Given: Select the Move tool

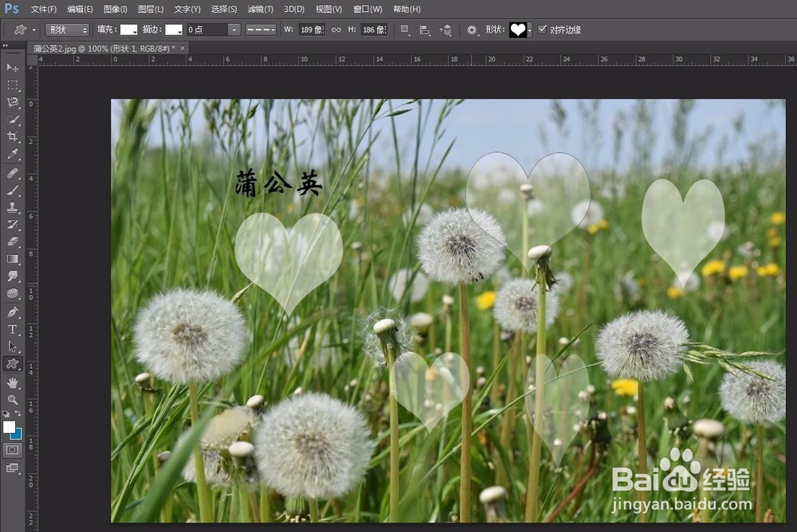Looking at the screenshot, I should [12, 68].
